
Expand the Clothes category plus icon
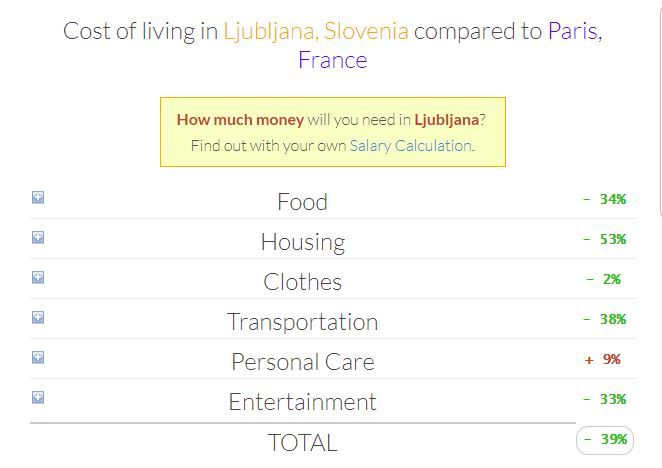(38, 277)
